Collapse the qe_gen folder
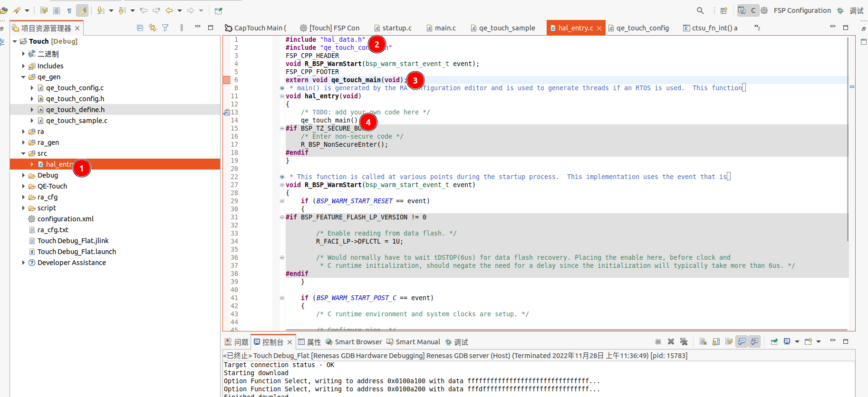The width and height of the screenshot is (868, 397). tap(23, 77)
